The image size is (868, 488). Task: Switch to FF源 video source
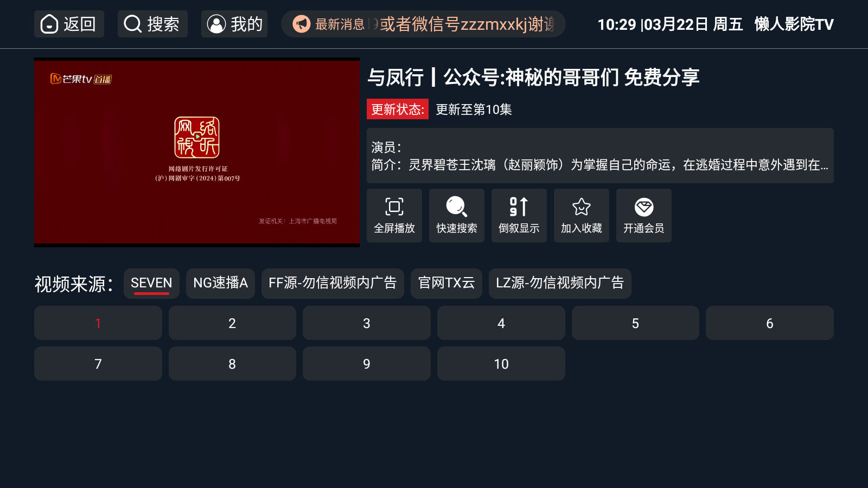point(333,283)
